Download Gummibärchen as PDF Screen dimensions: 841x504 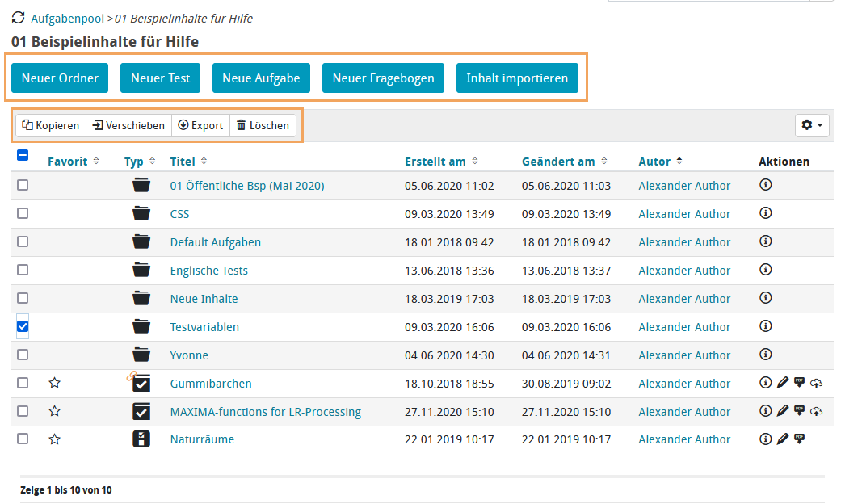click(800, 382)
